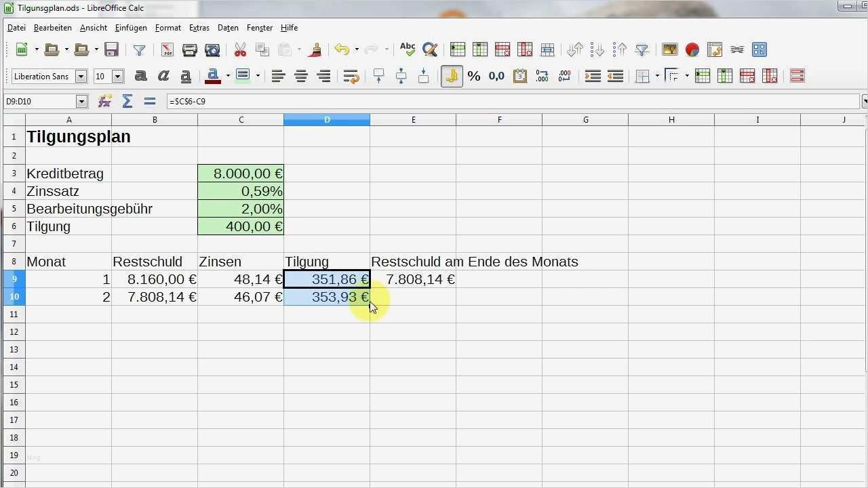
Task: Toggle underline formatting
Action: click(186, 77)
